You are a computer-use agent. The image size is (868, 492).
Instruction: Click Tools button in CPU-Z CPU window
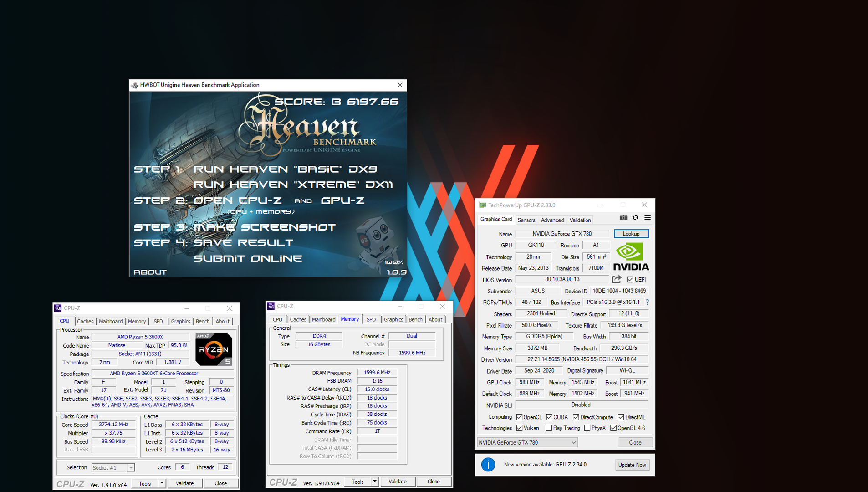coord(145,483)
